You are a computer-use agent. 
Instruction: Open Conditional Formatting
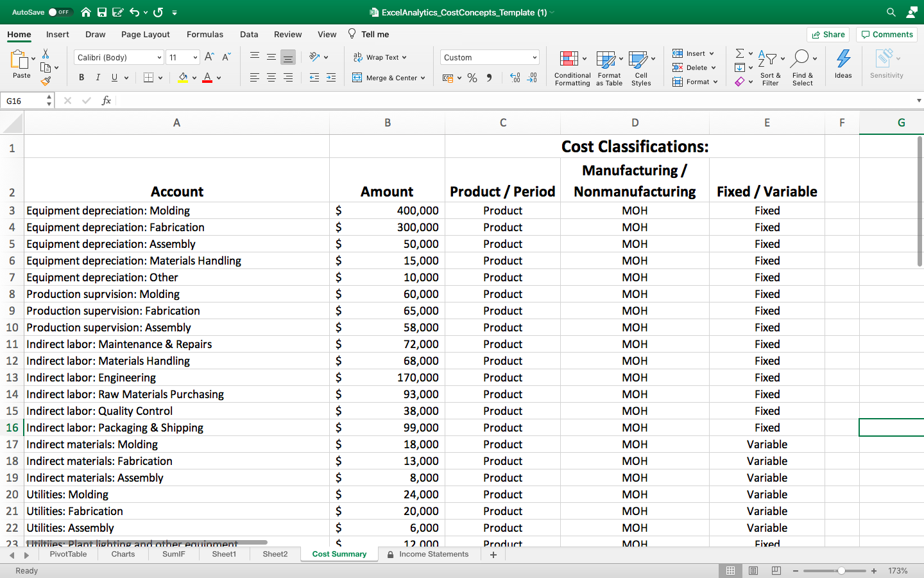(572, 68)
